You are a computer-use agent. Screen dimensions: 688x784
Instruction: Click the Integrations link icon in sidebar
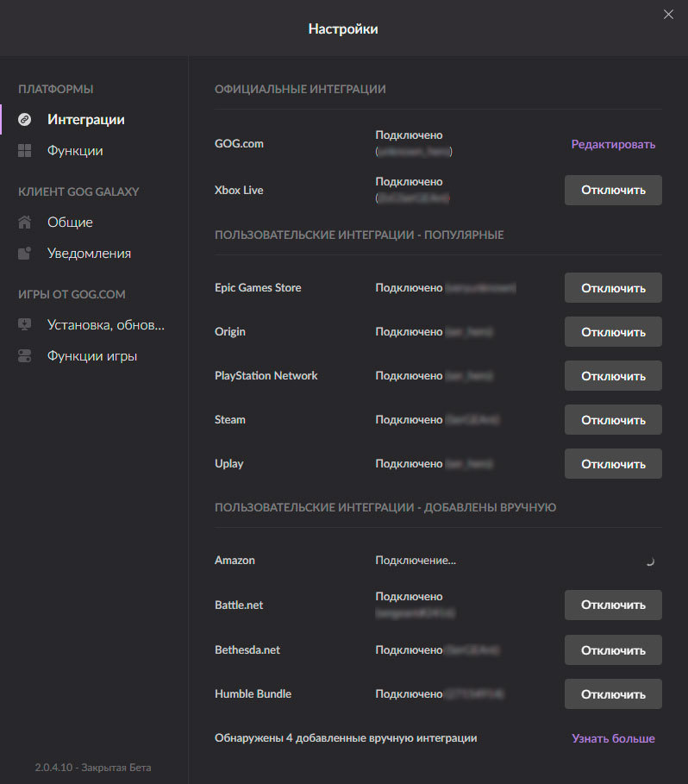25,120
